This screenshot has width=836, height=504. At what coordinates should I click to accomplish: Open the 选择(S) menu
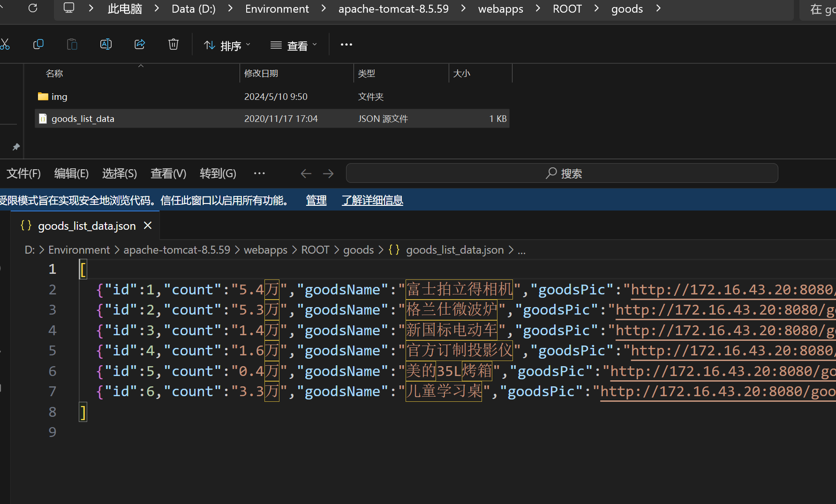[x=120, y=173]
